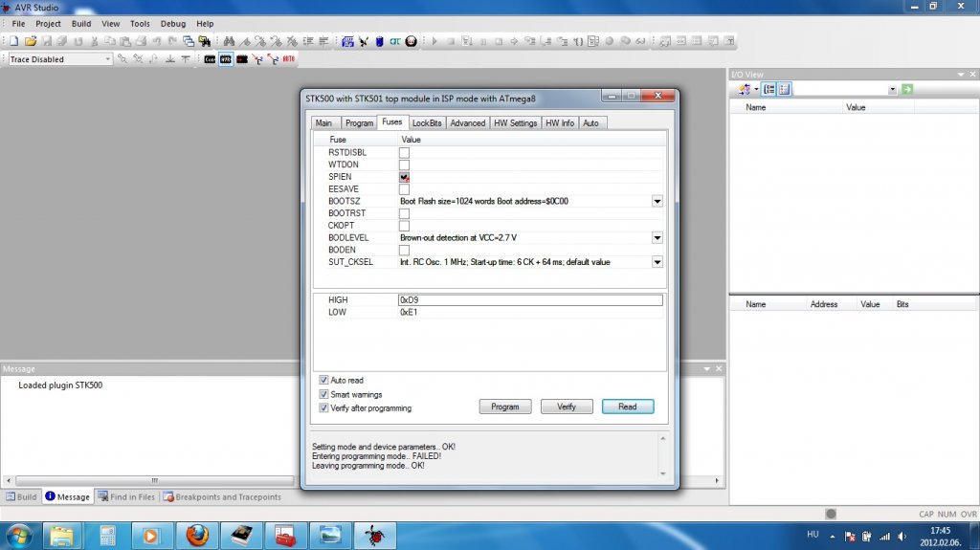Screen dimensions: 980x550
Task: Click the blue build/assemble toolbar icon
Action: click(347, 41)
